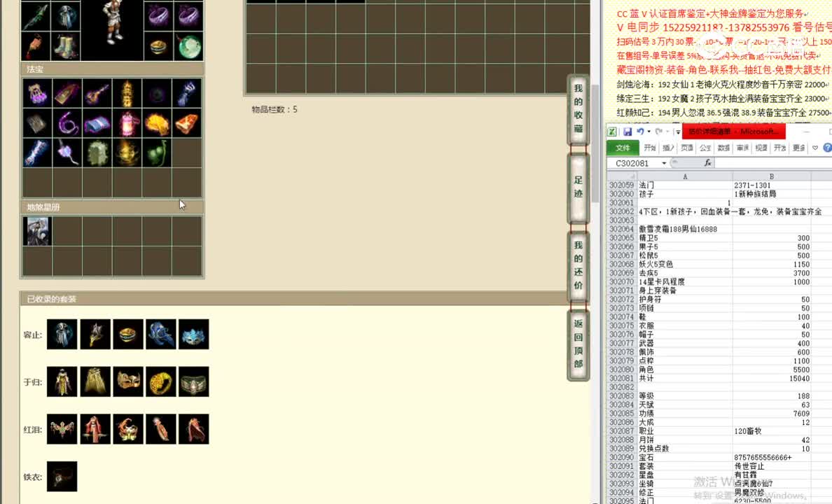Click the Excel Undo arrow icon

coord(640,132)
